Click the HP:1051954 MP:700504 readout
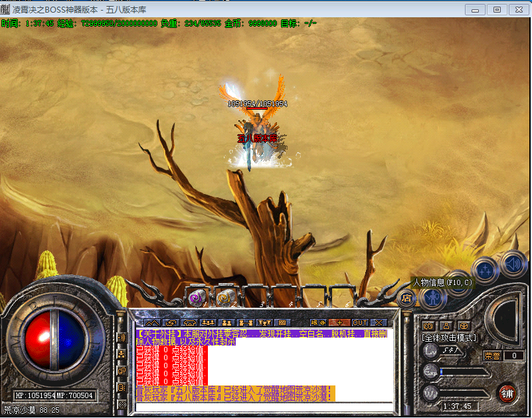Screen dimensions: 532x418 point(54,395)
